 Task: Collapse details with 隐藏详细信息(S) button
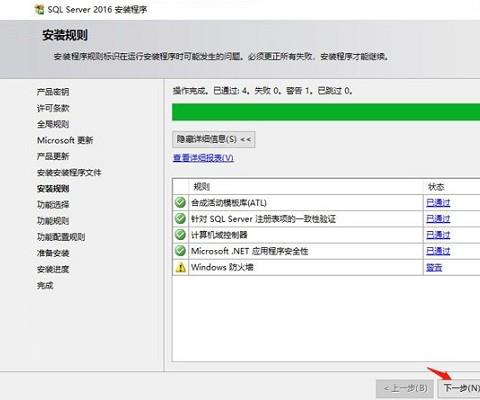214,139
